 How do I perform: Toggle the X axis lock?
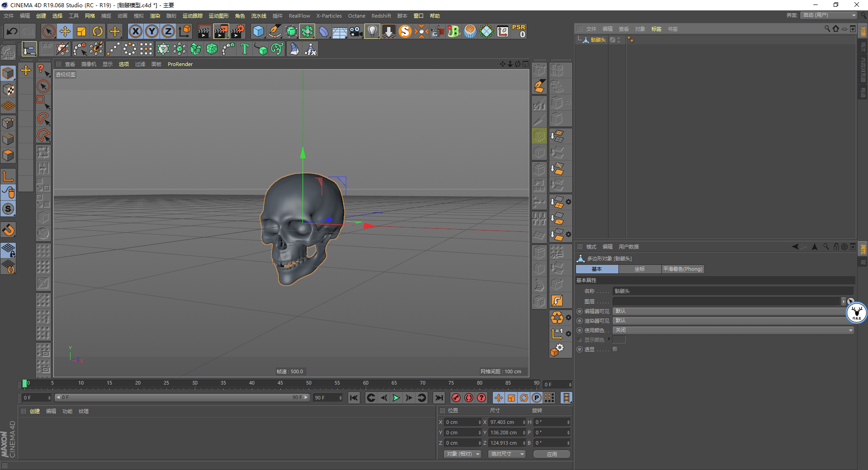[135, 31]
